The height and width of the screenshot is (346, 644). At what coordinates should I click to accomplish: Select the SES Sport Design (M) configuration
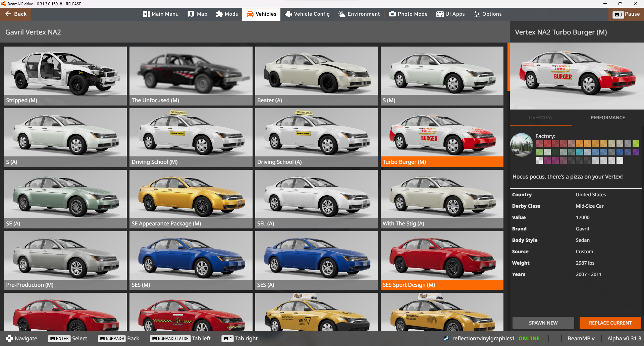tap(442, 261)
